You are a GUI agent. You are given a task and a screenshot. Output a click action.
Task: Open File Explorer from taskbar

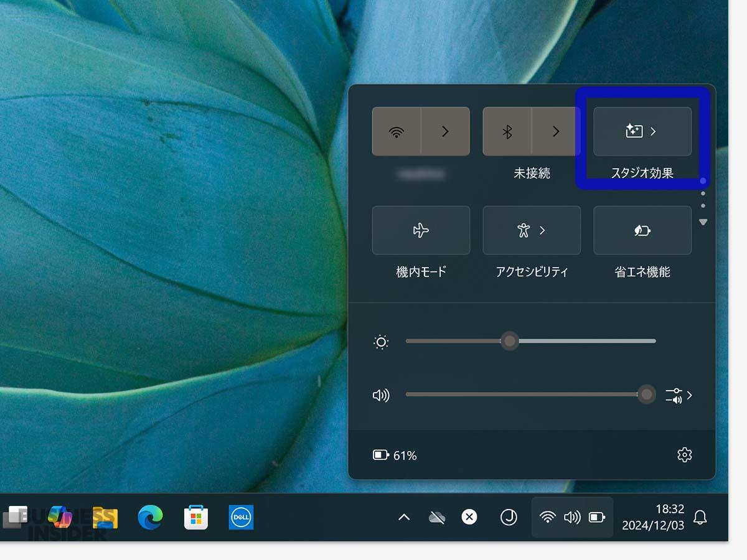(105, 517)
